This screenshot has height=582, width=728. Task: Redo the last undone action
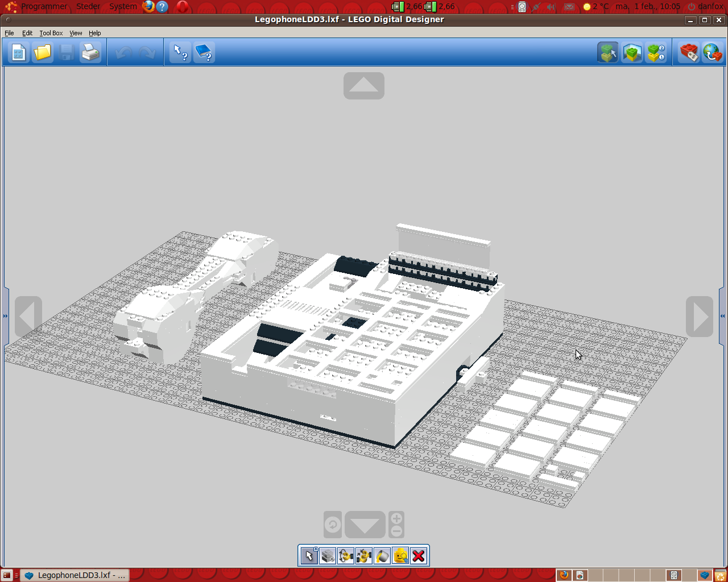click(147, 53)
